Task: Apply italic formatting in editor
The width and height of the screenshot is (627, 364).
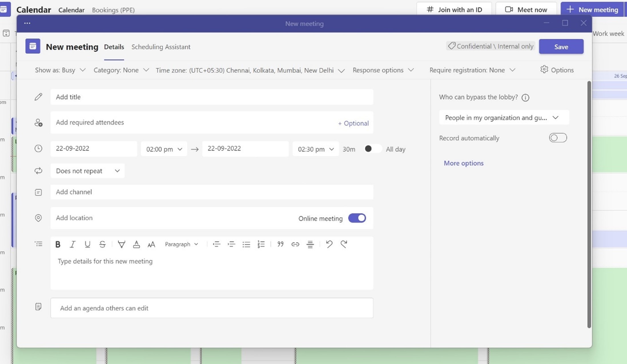Action: (73, 244)
